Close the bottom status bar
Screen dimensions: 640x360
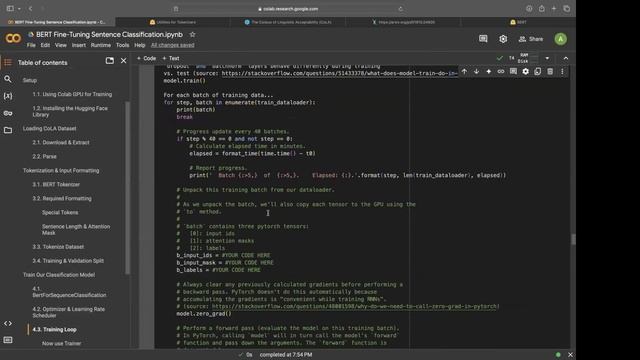570,355
